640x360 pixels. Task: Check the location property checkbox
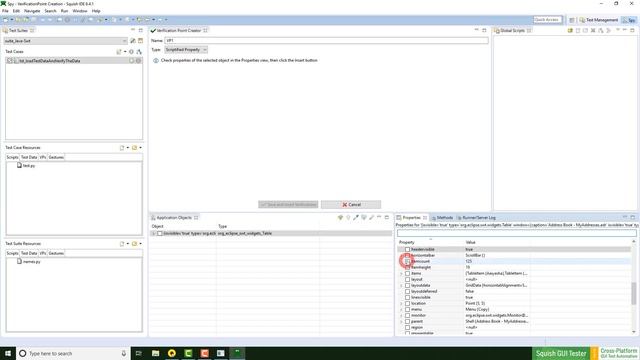(x=407, y=303)
